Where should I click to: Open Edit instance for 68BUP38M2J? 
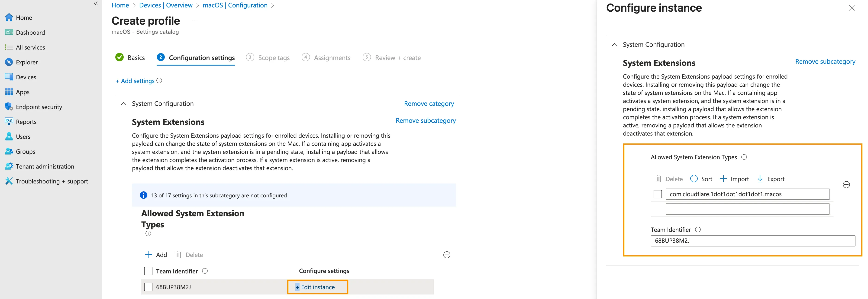(x=317, y=287)
